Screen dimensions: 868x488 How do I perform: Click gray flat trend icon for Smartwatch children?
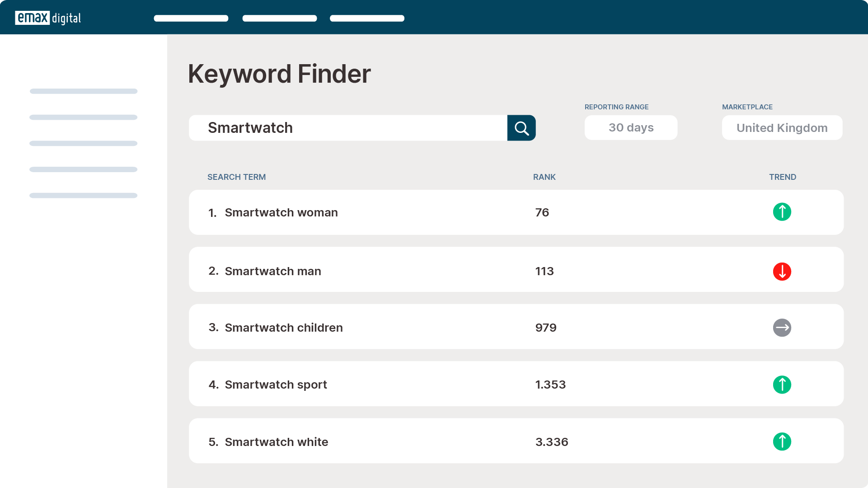click(x=782, y=328)
